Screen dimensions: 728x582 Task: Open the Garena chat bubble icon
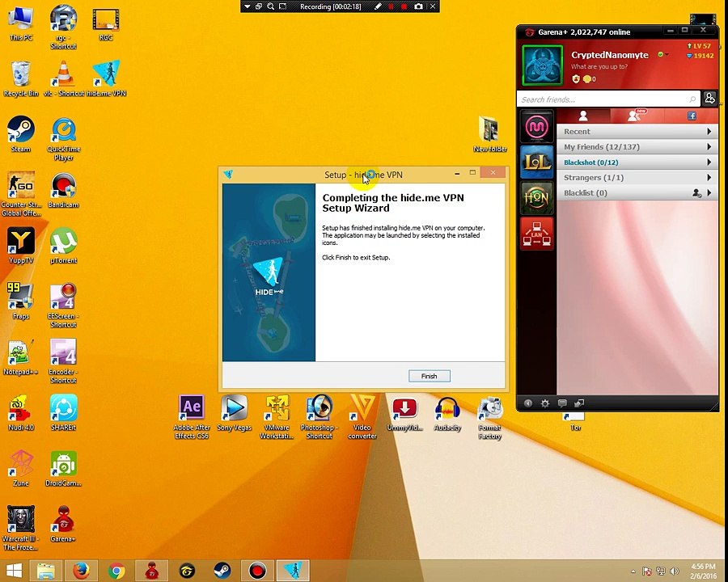[x=562, y=403]
